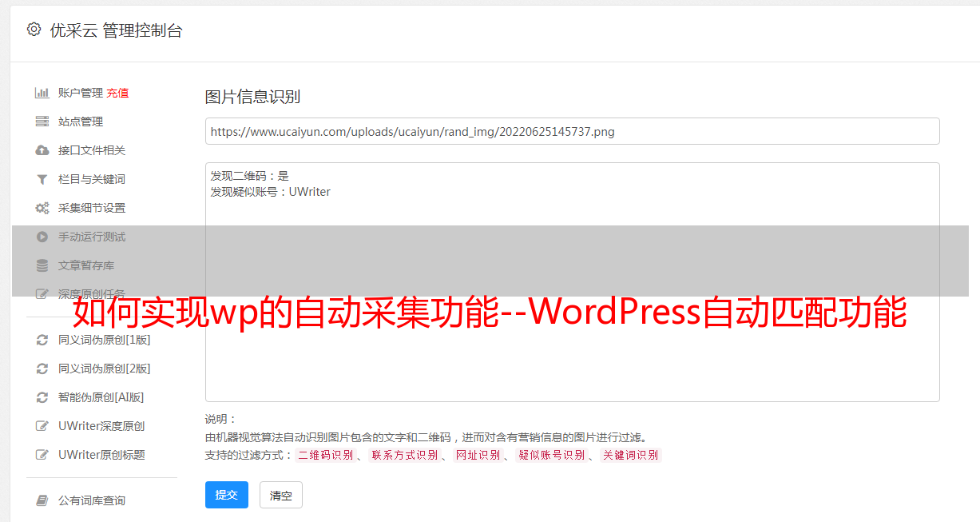Image resolution: width=980 pixels, height=522 pixels.
Task: Open the UWriter原创标题 menu item
Action: 101,455
